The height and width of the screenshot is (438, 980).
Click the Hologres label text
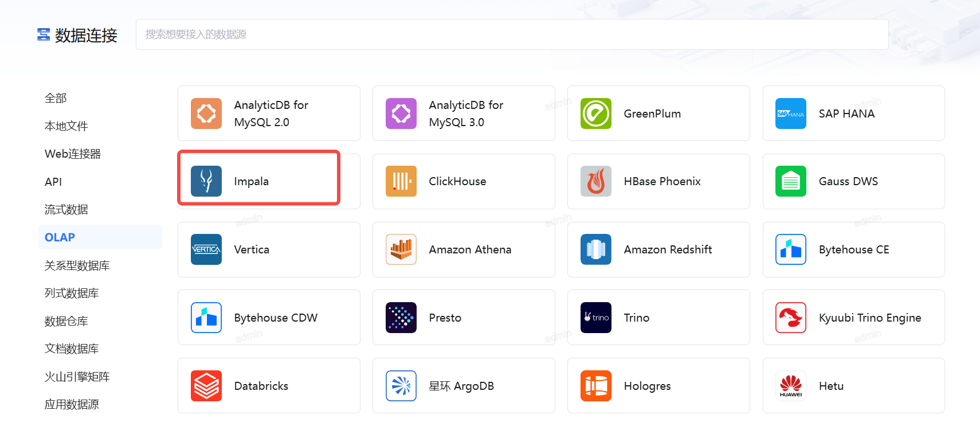click(647, 386)
